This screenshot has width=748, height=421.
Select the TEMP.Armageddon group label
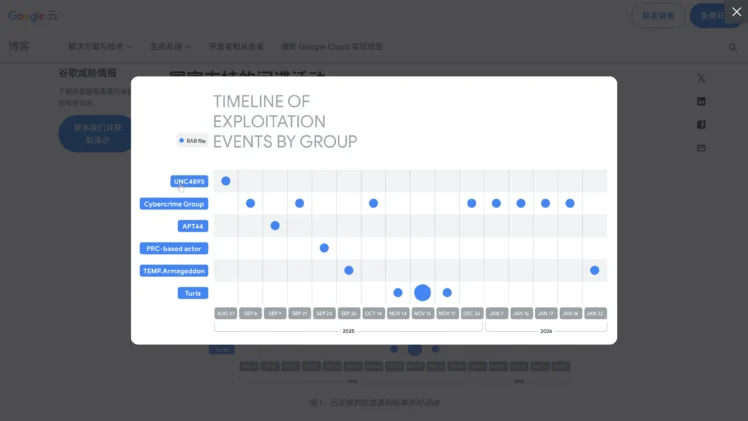click(174, 270)
